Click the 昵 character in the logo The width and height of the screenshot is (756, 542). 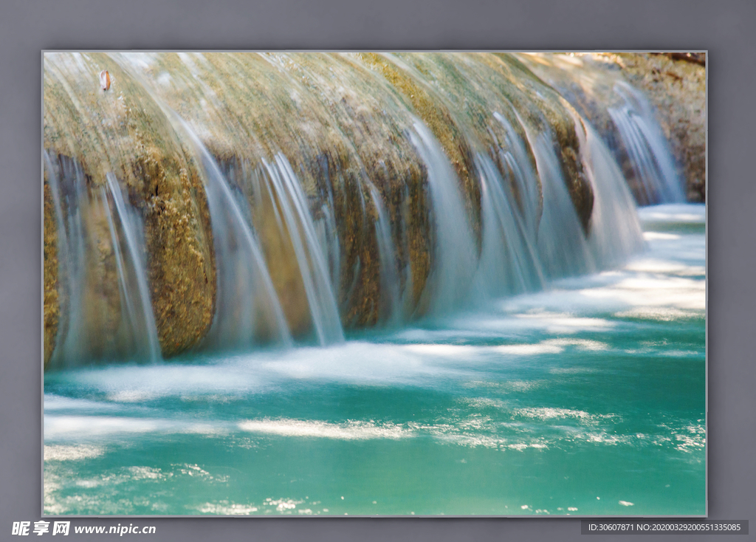click(21, 529)
